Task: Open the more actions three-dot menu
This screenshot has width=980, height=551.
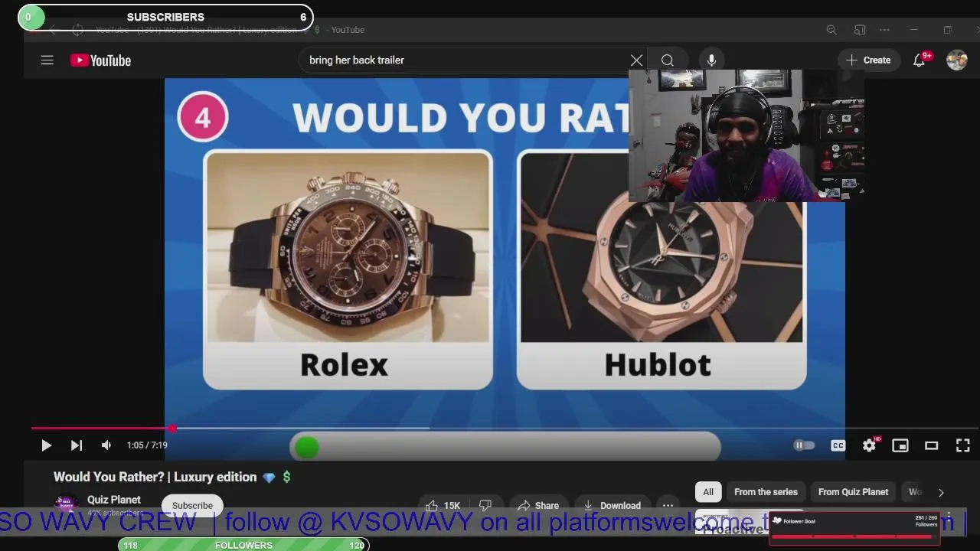Action: coord(668,505)
